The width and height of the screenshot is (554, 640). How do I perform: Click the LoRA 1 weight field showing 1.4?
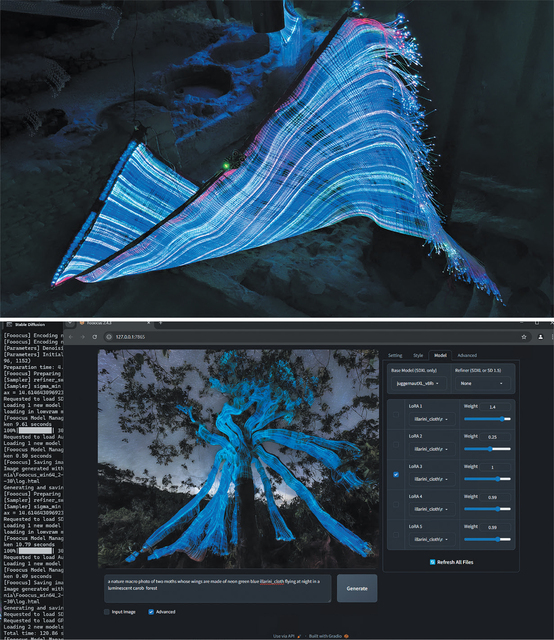[495, 407]
